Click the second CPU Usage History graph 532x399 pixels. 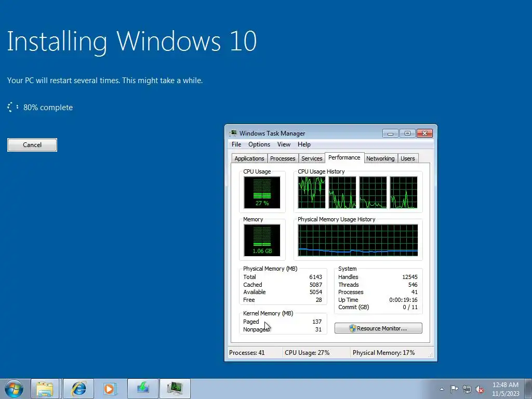tap(342, 192)
